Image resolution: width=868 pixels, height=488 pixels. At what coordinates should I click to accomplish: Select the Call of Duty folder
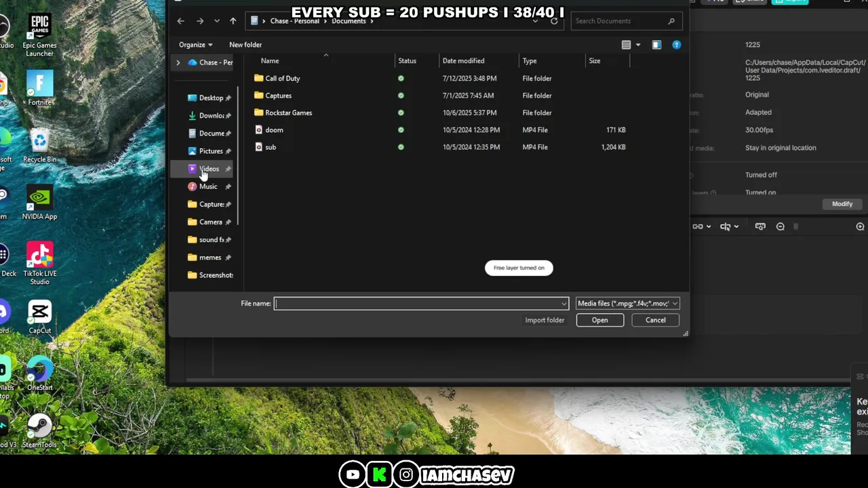(x=282, y=79)
